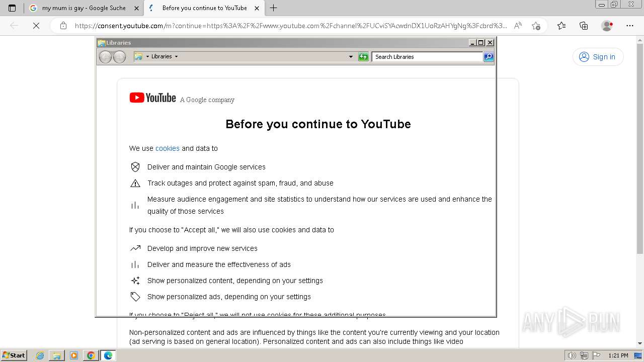The width and height of the screenshot is (644, 362).
Task: Click the Libraries title bar folder icon
Action: point(102,43)
